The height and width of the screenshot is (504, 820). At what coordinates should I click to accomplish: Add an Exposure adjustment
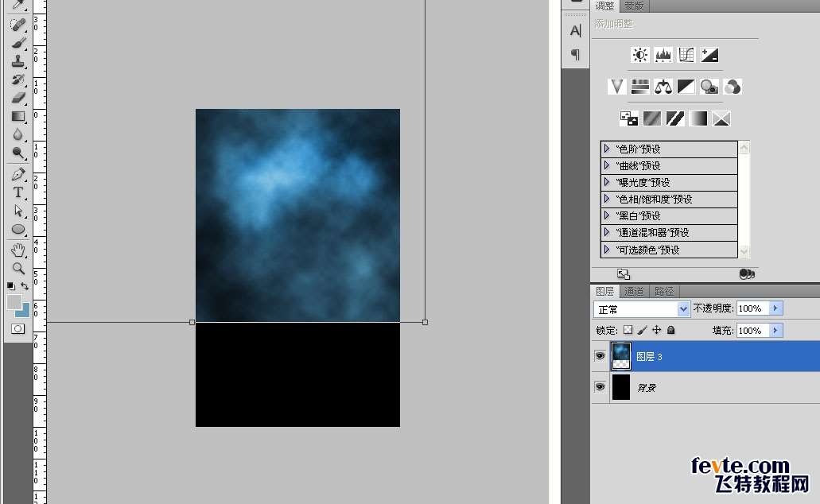pos(709,55)
